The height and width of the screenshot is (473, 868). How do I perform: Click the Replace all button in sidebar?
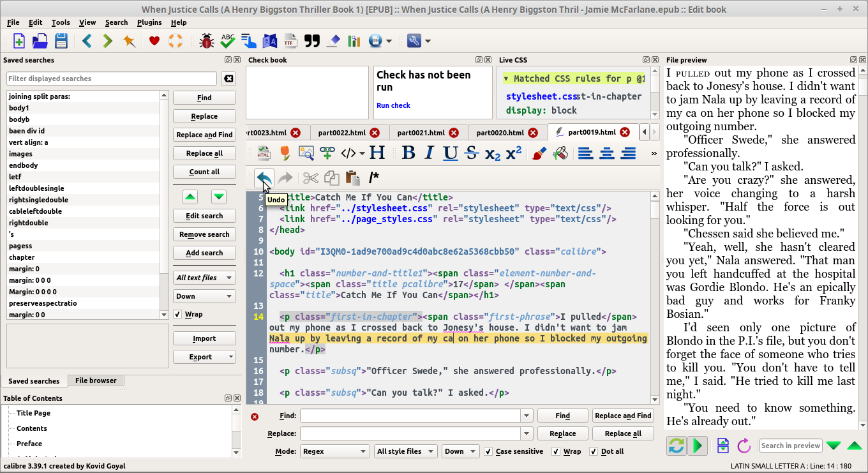[x=204, y=153]
